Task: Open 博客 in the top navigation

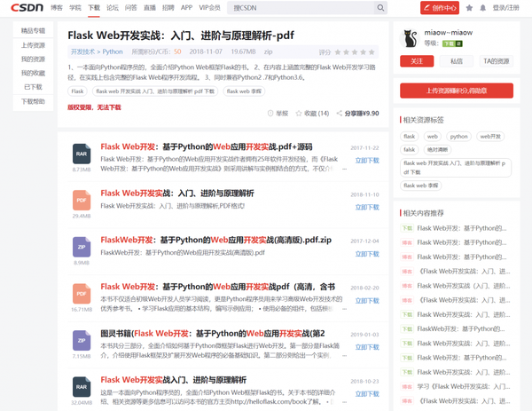Action: pyautogui.click(x=57, y=7)
